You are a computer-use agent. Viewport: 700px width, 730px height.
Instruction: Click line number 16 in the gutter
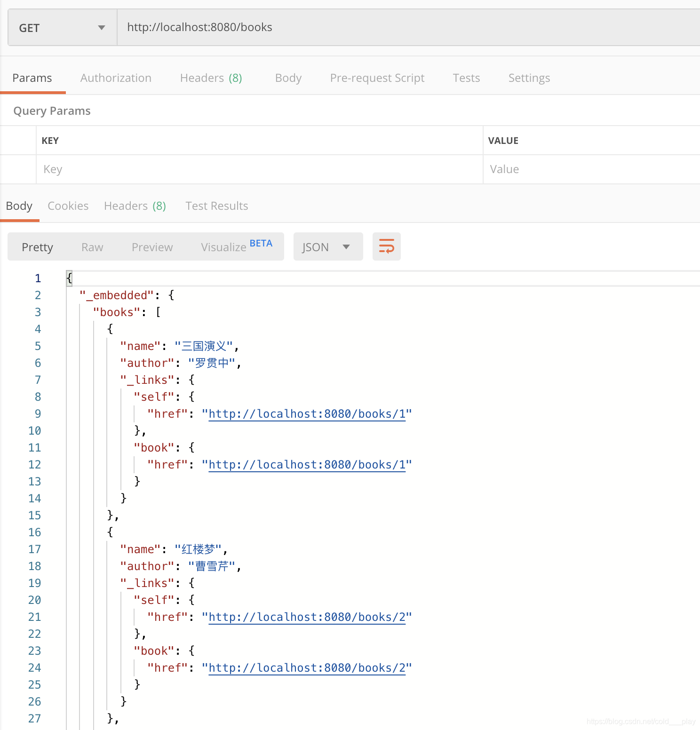34,532
